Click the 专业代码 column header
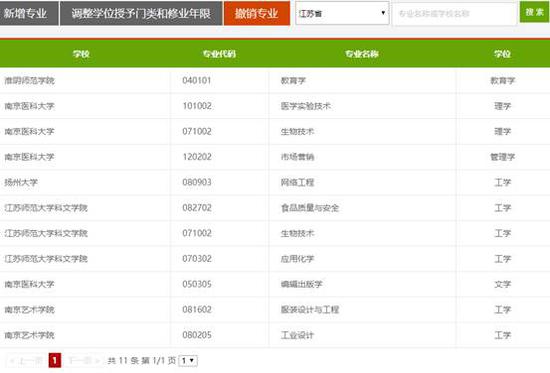Screen dimensions: 550x373 219,54
